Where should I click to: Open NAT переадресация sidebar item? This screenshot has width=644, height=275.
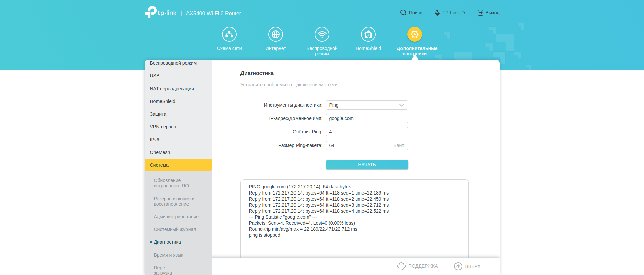point(172,89)
